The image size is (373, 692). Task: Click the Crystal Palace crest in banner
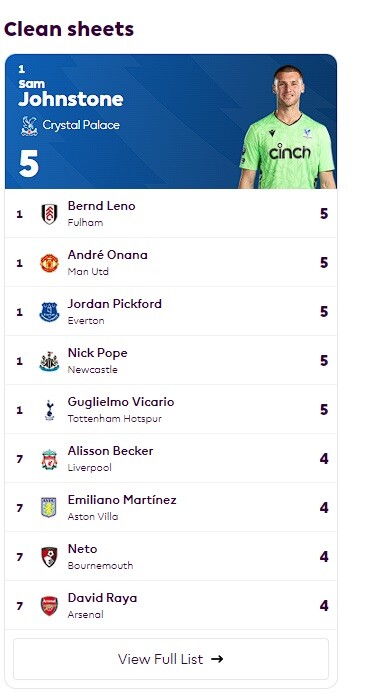[x=29, y=126]
